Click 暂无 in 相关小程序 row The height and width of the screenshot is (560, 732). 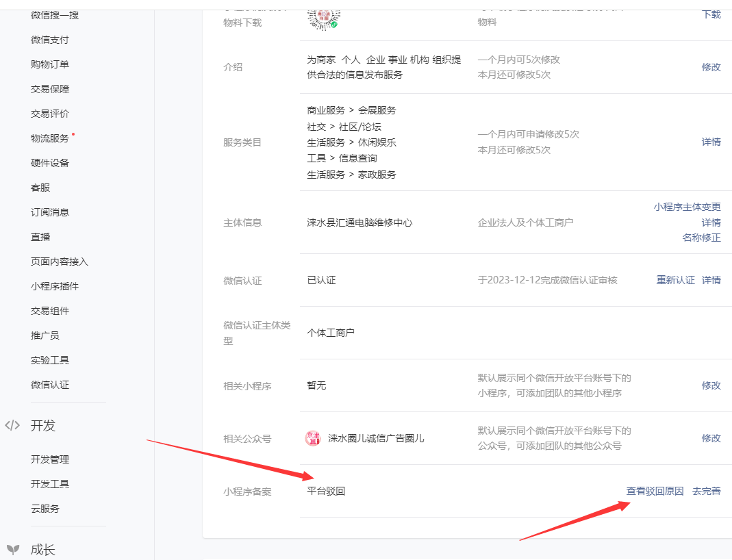316,385
